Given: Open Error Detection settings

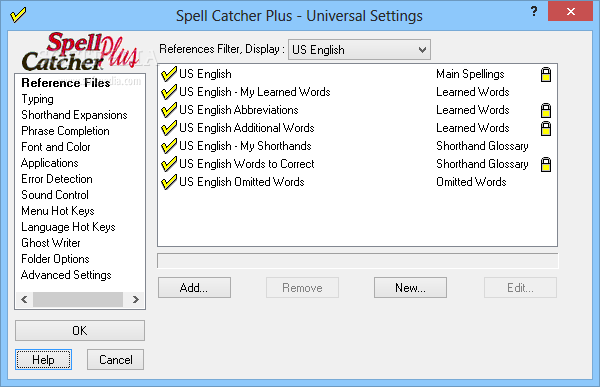Looking at the screenshot, I should [57, 179].
